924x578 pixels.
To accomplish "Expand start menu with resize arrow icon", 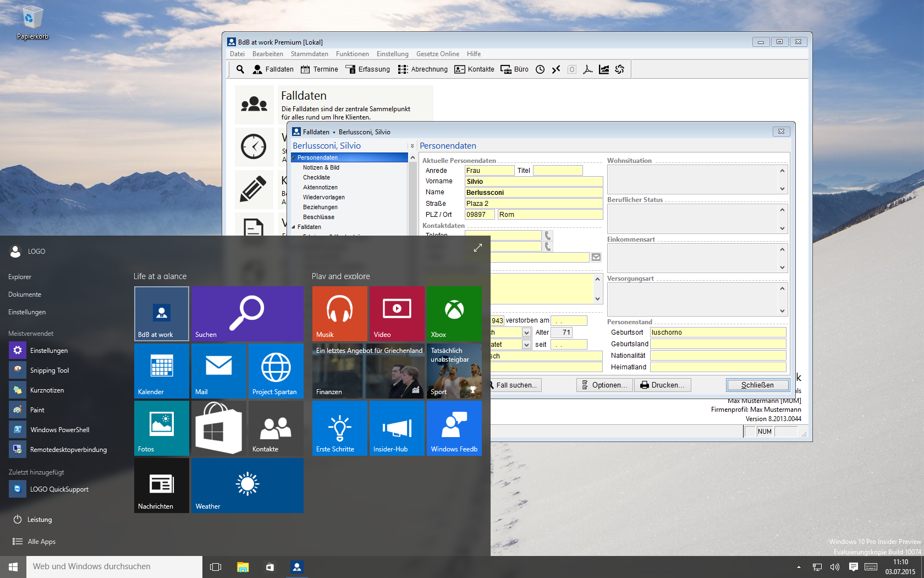I will [478, 248].
